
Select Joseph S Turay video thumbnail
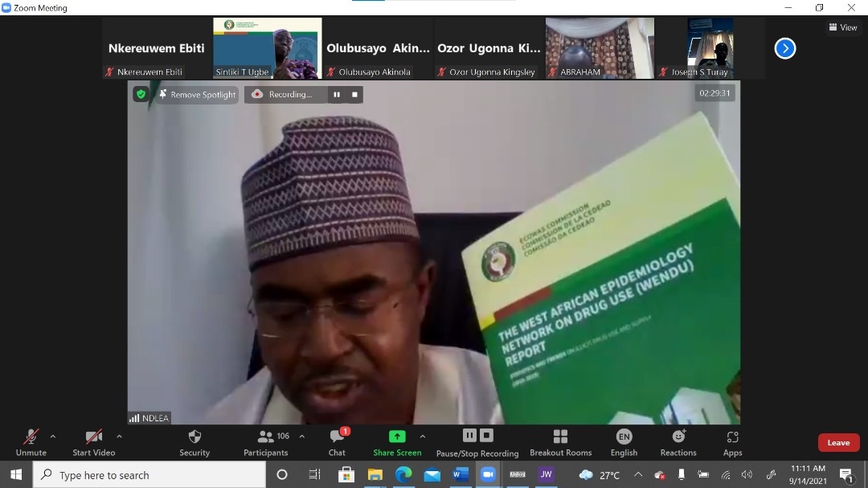[x=710, y=48]
